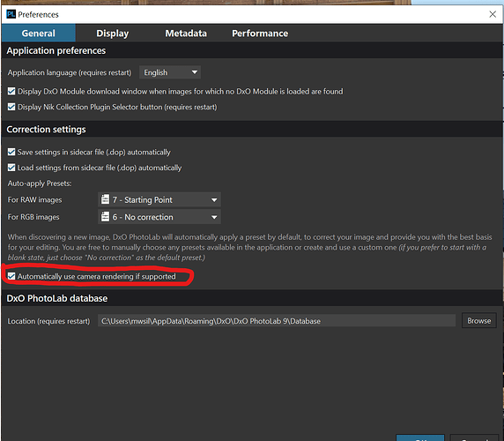Click the database Location path field
This screenshot has height=441, width=504.
pos(277,321)
